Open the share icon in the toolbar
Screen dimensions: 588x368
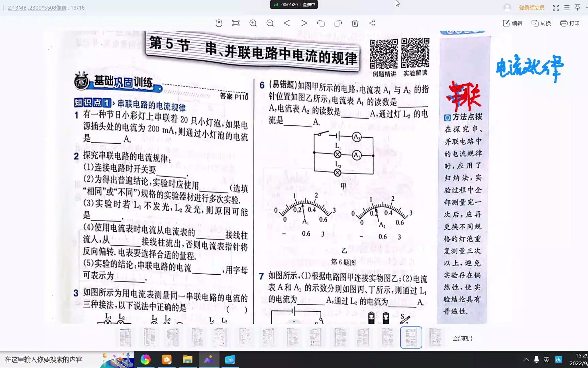tap(372, 23)
